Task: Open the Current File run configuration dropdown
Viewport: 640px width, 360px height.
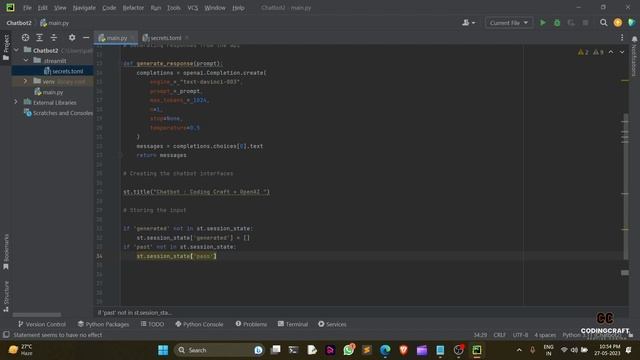Action: tap(509, 23)
